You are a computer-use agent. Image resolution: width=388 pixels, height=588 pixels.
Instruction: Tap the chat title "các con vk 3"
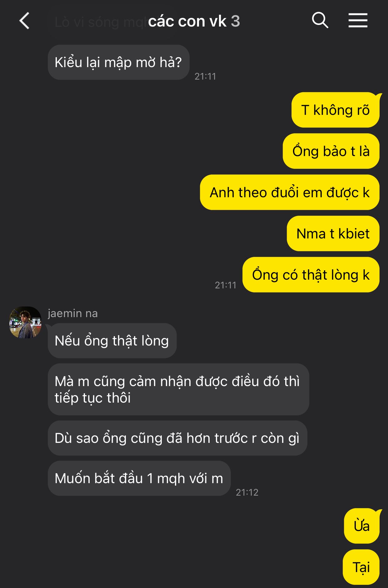tap(194, 21)
